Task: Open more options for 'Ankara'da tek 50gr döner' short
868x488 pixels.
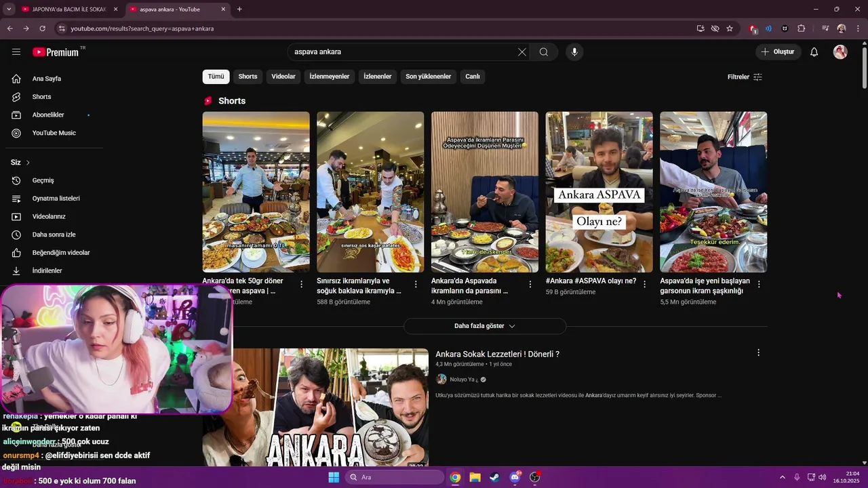Action: point(302,285)
